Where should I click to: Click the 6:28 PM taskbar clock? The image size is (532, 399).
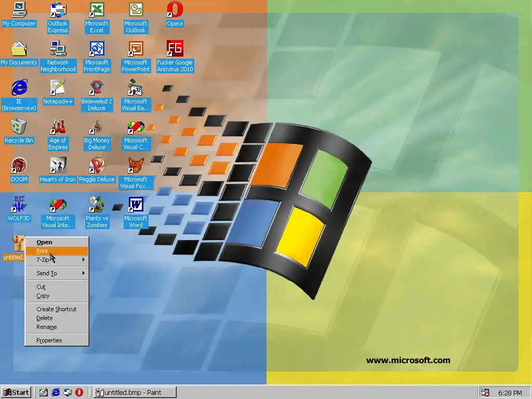(x=510, y=393)
